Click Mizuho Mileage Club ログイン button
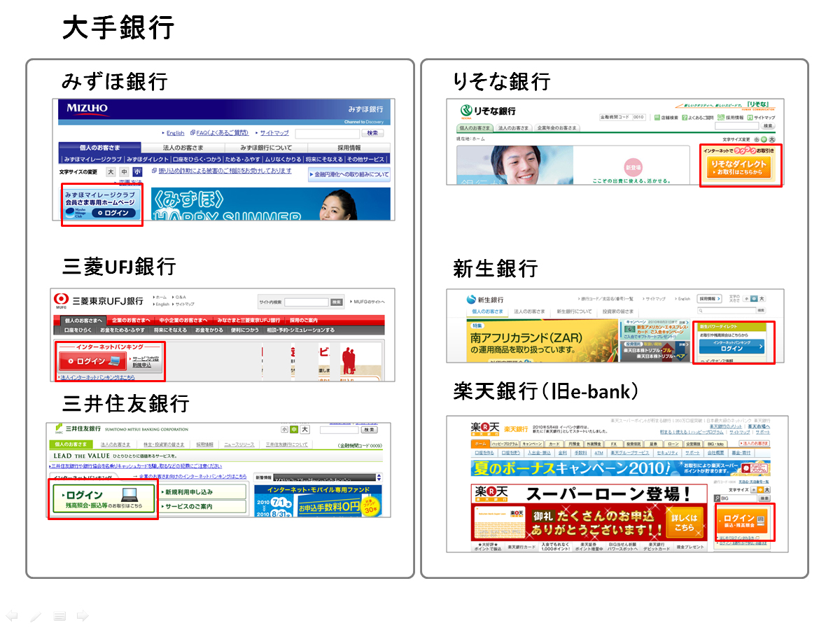 pyautogui.click(x=113, y=213)
